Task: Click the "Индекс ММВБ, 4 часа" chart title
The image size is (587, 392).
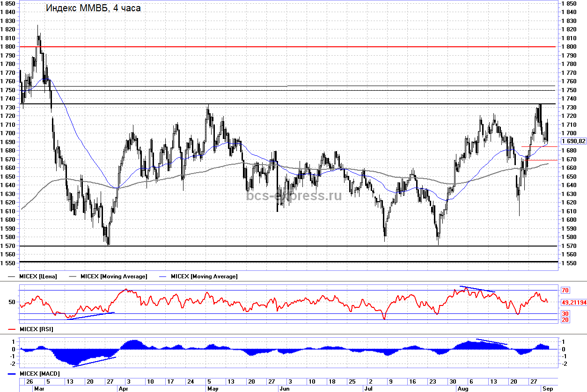Action: 93,8
